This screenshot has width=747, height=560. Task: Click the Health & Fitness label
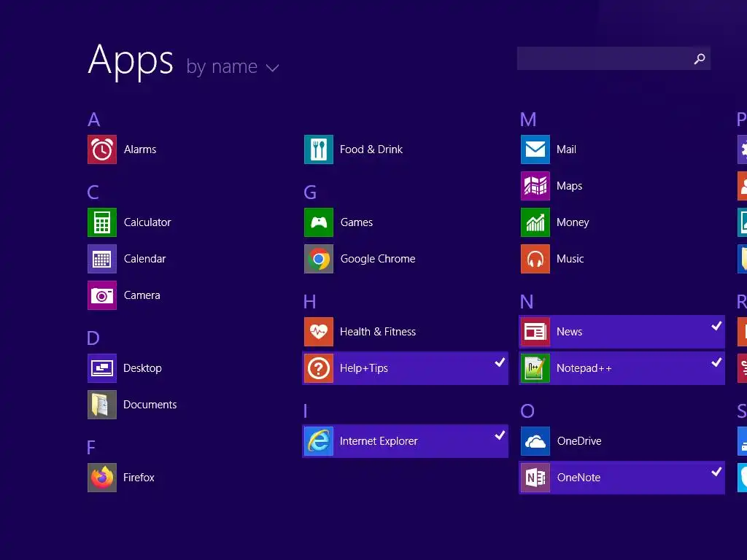pos(378,332)
